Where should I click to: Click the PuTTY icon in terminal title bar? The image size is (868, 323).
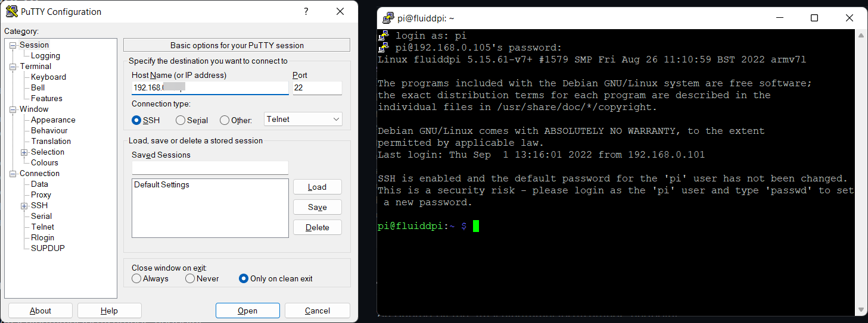point(388,18)
